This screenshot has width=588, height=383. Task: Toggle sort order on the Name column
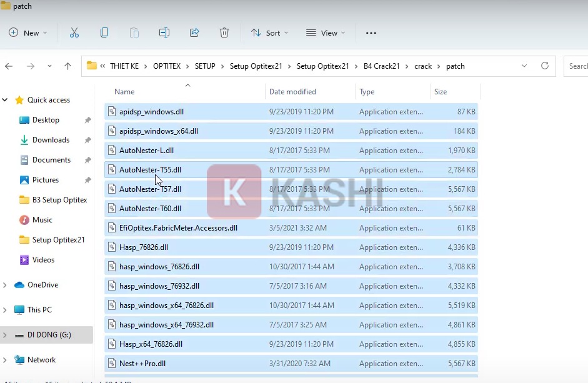pos(124,91)
